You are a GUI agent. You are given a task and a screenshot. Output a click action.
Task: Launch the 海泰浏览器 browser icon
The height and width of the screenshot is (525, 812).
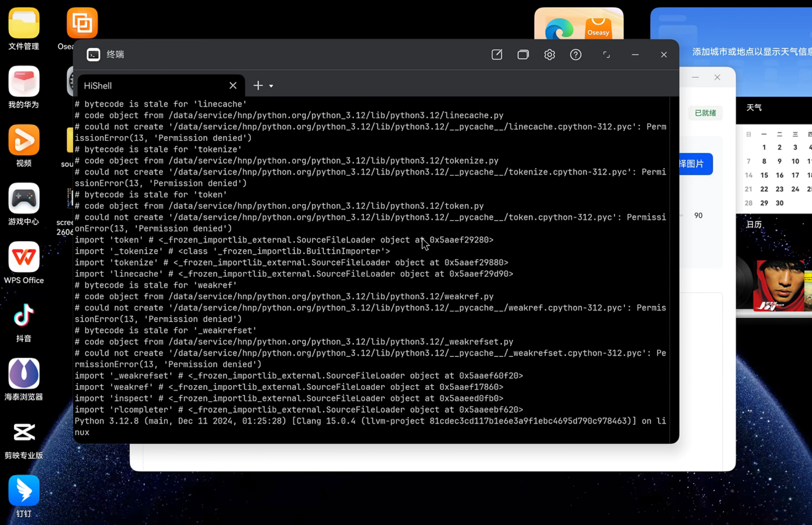point(24,373)
